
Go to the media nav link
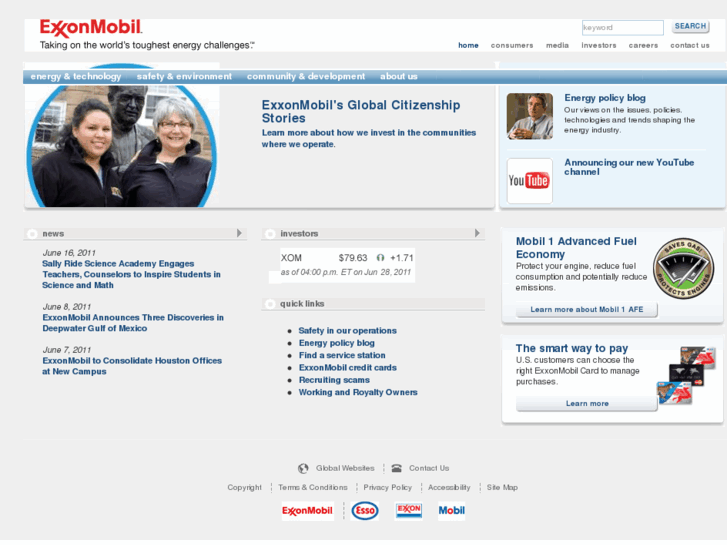click(x=557, y=45)
